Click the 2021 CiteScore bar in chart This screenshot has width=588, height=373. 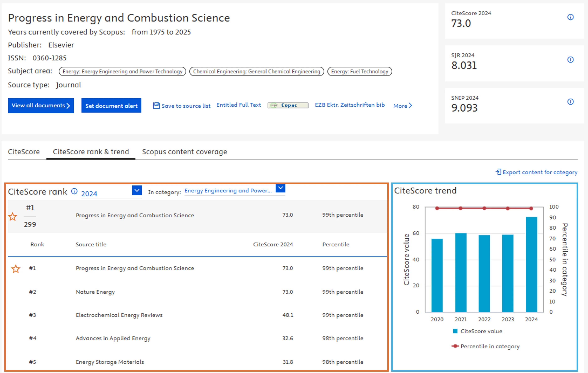tap(461, 272)
